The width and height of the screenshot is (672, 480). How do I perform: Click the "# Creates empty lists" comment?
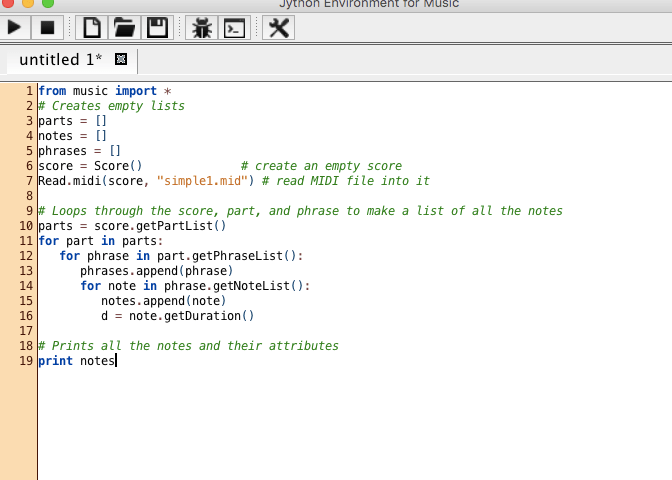click(x=110, y=106)
